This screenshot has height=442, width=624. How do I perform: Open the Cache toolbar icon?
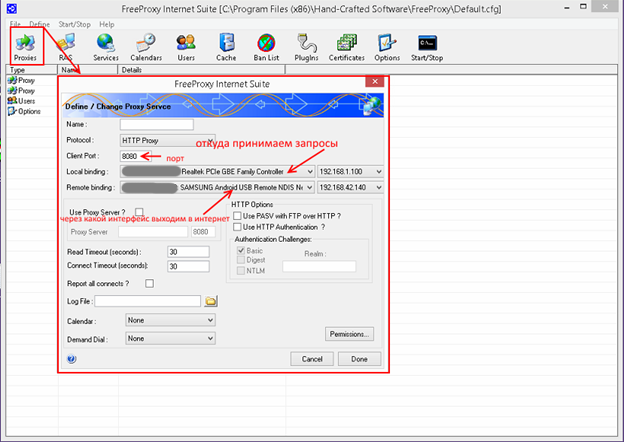pos(226,47)
